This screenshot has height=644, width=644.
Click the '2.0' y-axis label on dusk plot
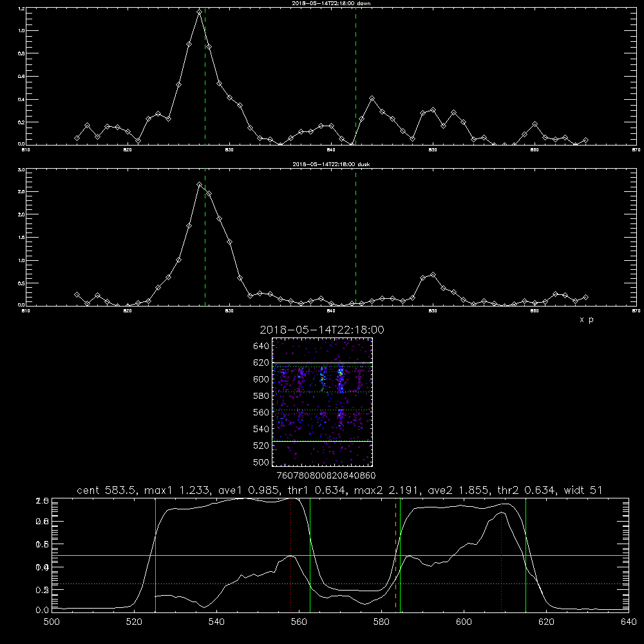tap(21, 214)
